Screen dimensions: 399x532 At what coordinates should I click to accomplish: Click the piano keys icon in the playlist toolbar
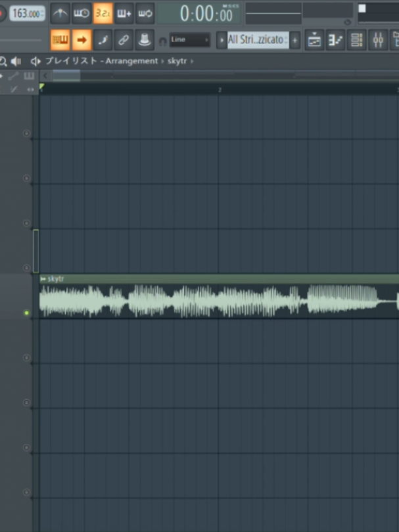[29, 76]
